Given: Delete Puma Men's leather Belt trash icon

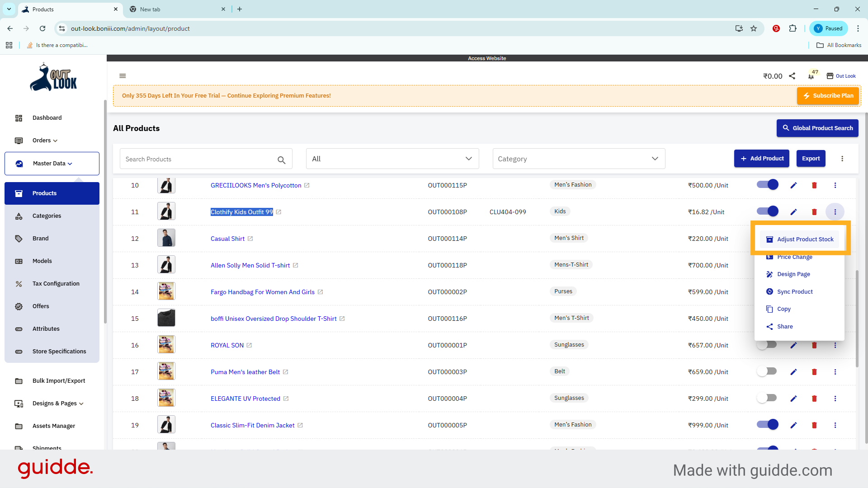Looking at the screenshot, I should click(814, 372).
